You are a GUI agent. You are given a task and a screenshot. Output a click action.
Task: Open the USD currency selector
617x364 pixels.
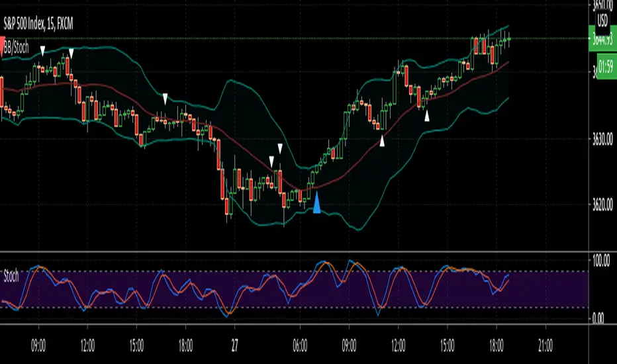pos(602,21)
